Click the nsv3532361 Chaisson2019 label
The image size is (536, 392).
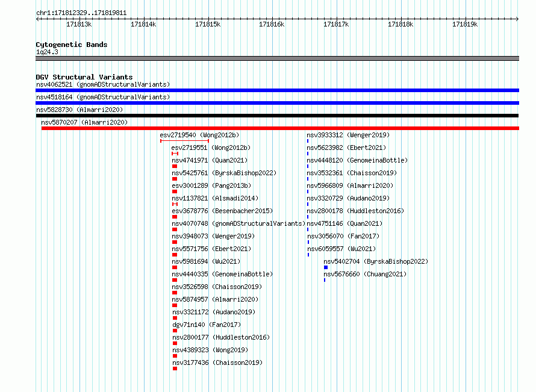coord(352,173)
